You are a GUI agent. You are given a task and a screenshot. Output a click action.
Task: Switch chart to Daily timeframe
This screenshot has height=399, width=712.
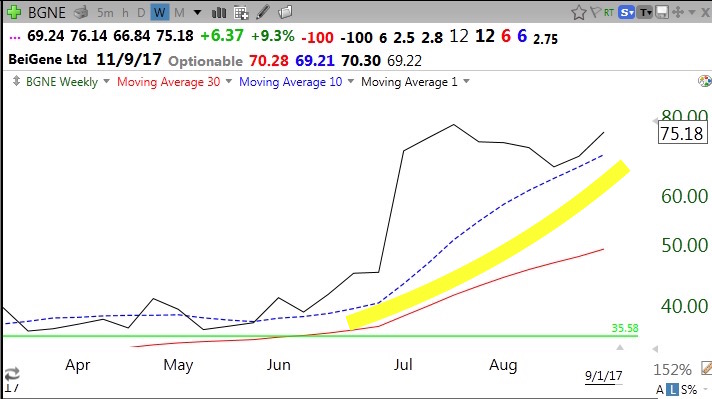(x=141, y=13)
